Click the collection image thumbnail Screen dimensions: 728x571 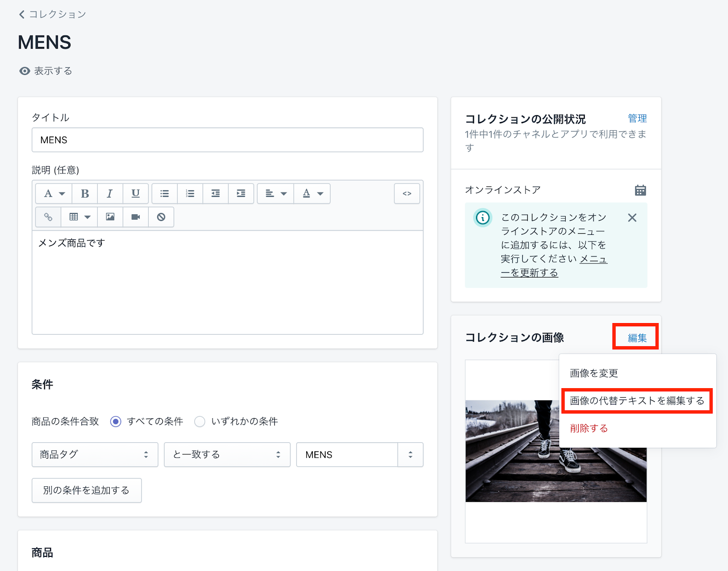coord(556,451)
